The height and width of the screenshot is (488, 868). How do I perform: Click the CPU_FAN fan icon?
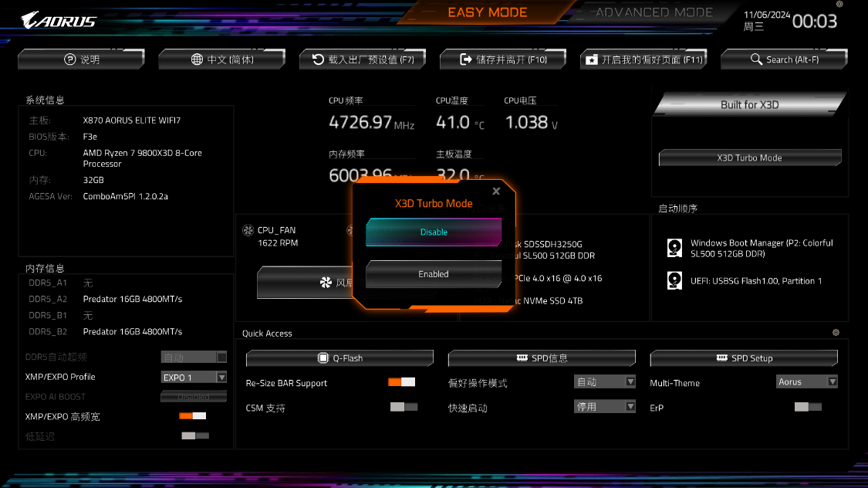(248, 230)
